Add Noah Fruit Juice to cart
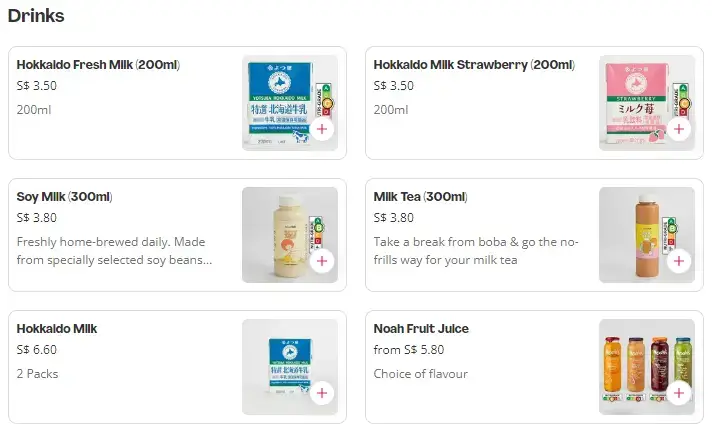This screenshot has width=712, height=430. [x=679, y=393]
